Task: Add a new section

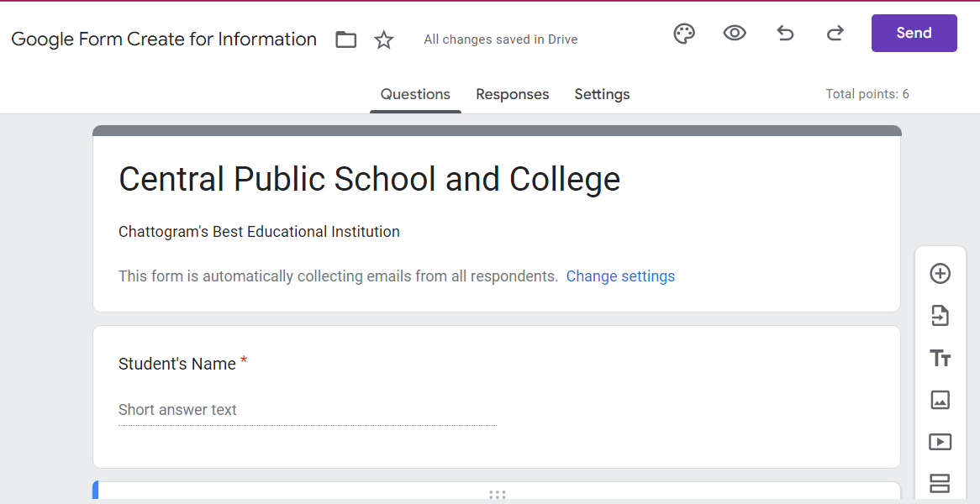Action: 940,483
